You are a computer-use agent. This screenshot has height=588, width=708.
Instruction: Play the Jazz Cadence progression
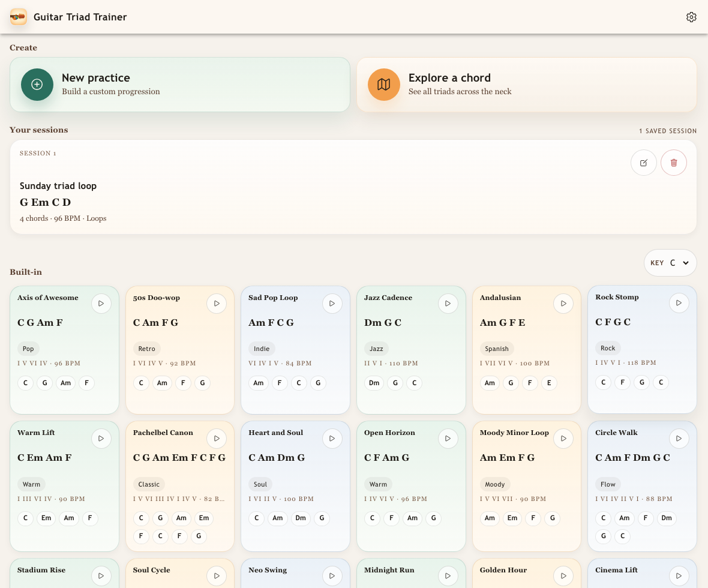pyautogui.click(x=448, y=304)
